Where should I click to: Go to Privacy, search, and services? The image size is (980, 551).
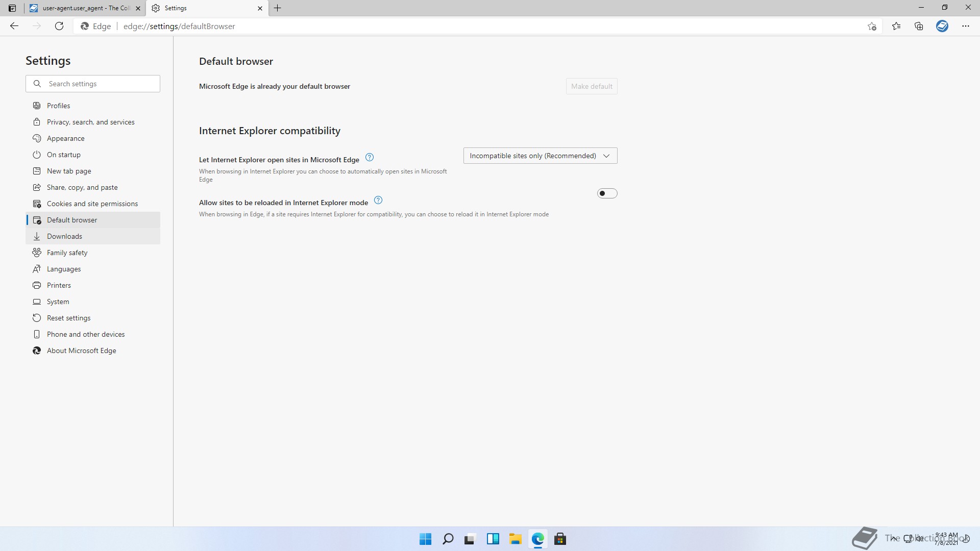pos(90,122)
